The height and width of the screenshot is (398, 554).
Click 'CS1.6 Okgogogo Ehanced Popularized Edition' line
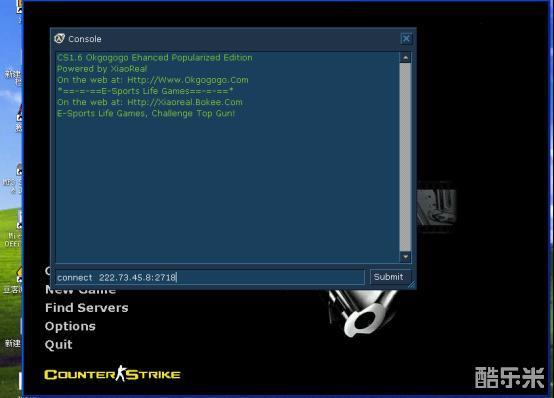(155, 58)
